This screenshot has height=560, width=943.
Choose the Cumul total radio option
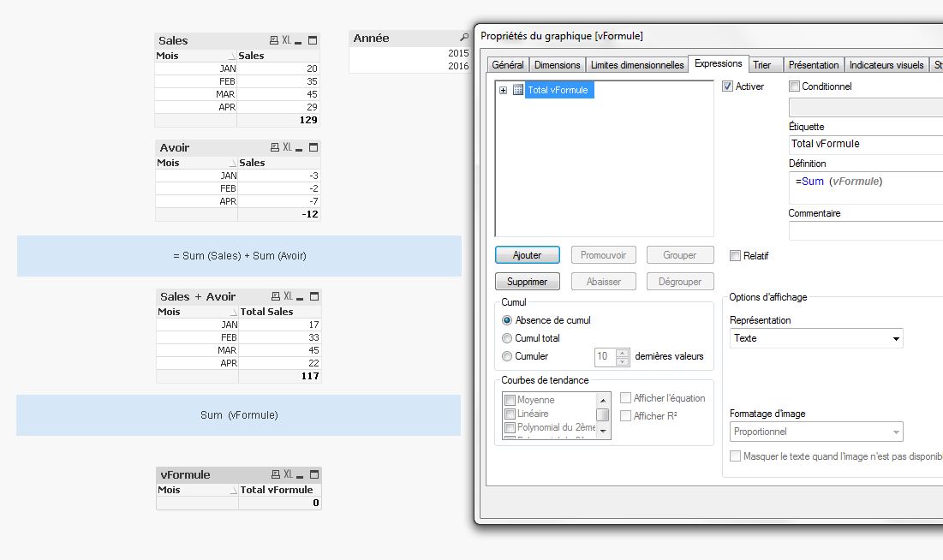coord(507,338)
